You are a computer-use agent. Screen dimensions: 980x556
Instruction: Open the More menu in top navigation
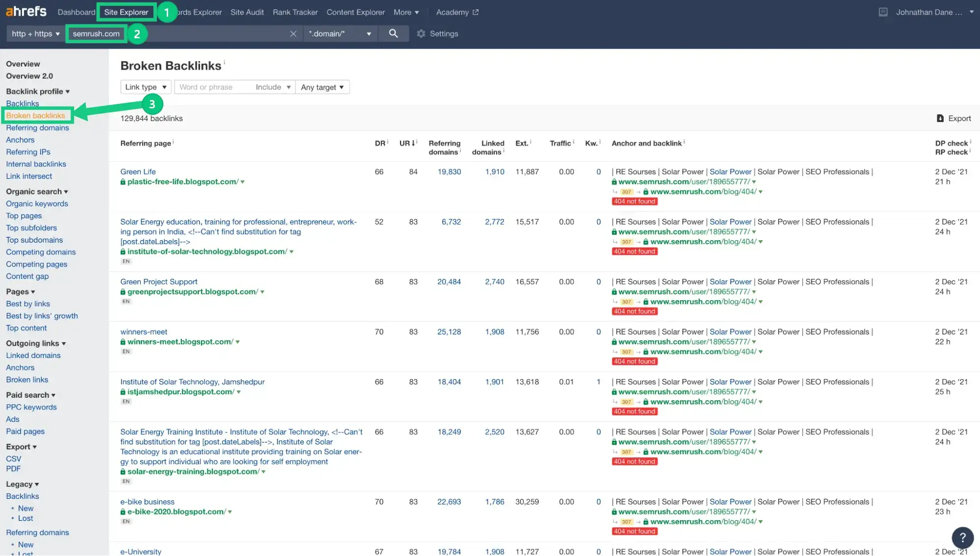tap(406, 12)
